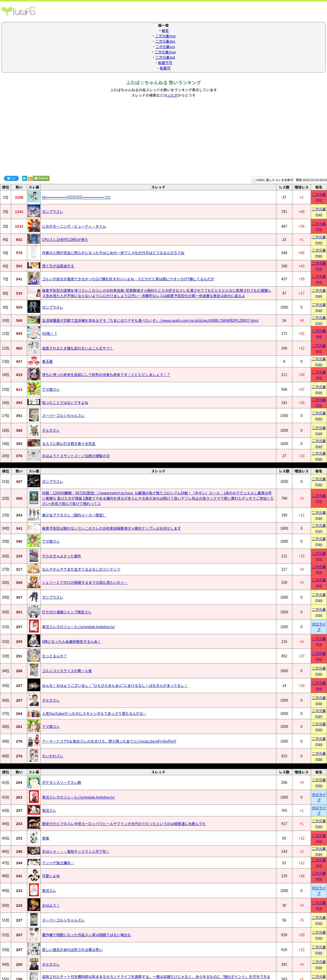Open 二次元裏dec in board list

(165, 41)
